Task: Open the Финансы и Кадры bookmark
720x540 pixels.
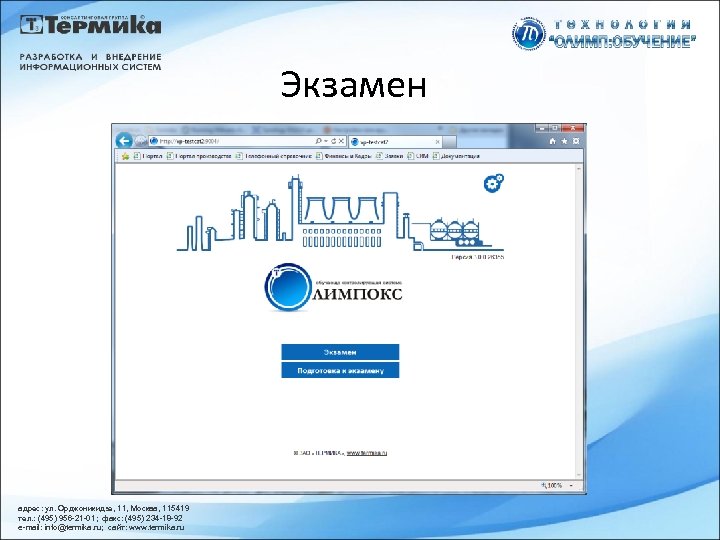Action: [343, 156]
